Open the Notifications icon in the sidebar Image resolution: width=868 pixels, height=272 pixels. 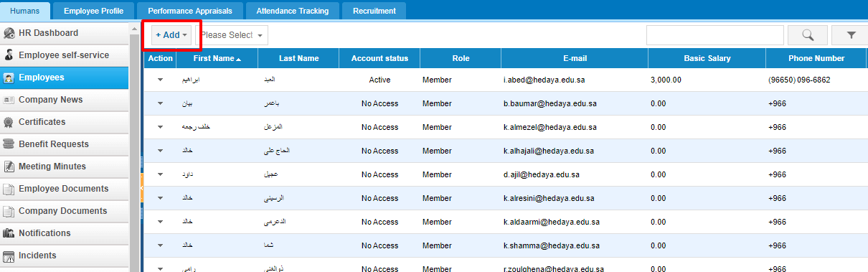9,234
